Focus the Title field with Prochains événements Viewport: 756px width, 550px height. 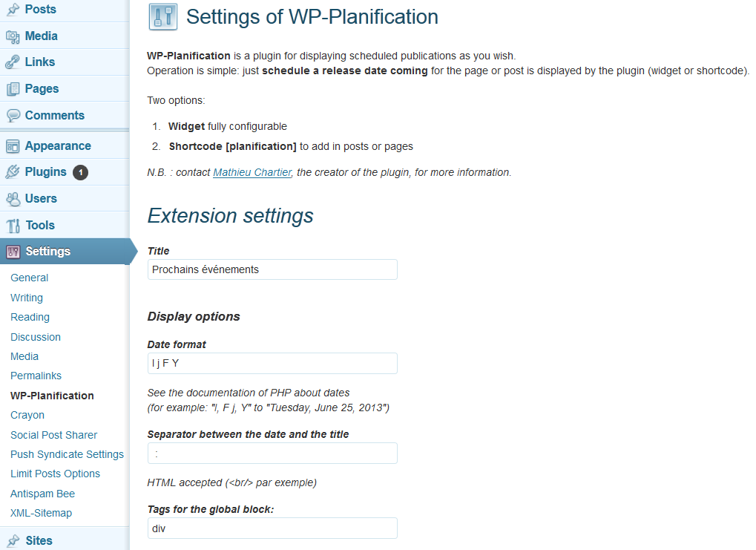pyautogui.click(x=272, y=269)
